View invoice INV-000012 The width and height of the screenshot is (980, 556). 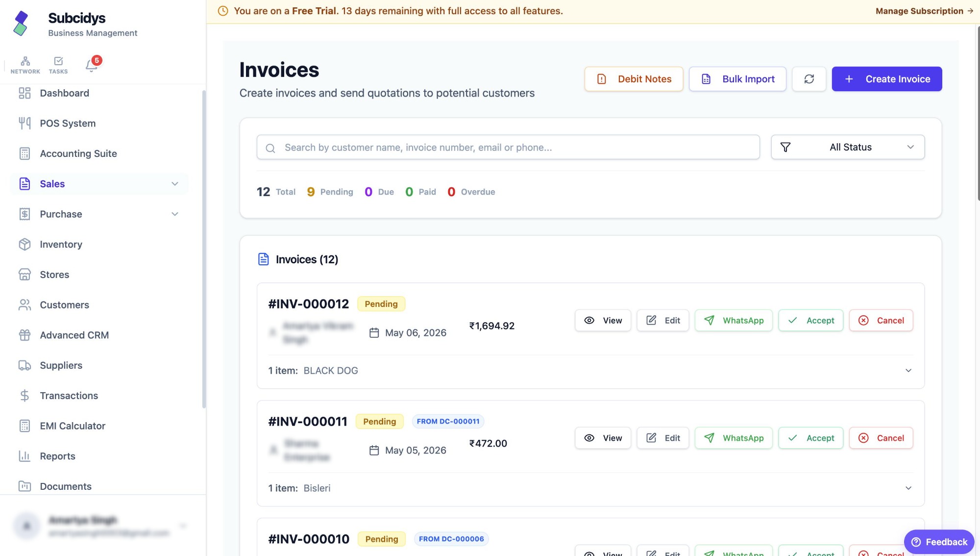(603, 320)
